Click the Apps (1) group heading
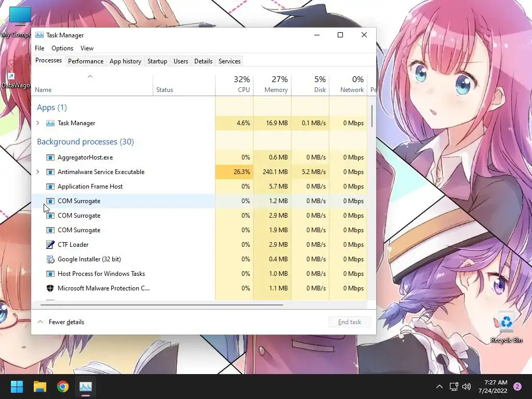 pos(52,107)
